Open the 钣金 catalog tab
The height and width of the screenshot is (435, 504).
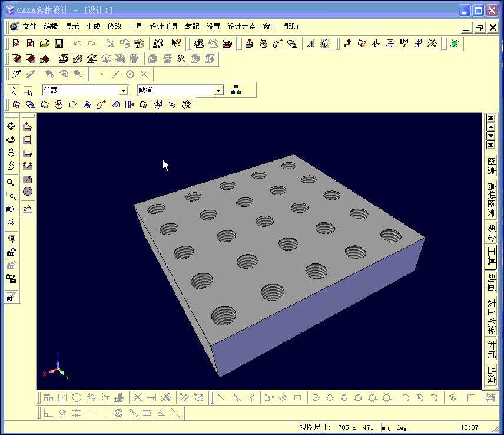click(491, 233)
